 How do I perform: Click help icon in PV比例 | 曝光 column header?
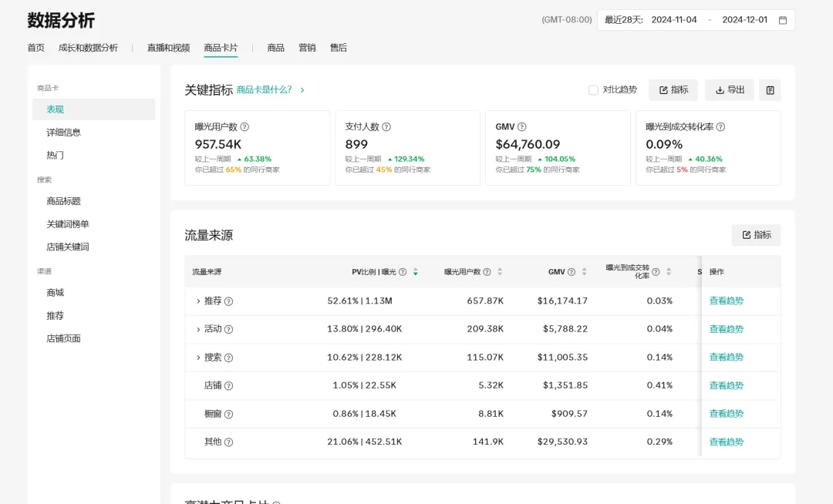pos(403,271)
